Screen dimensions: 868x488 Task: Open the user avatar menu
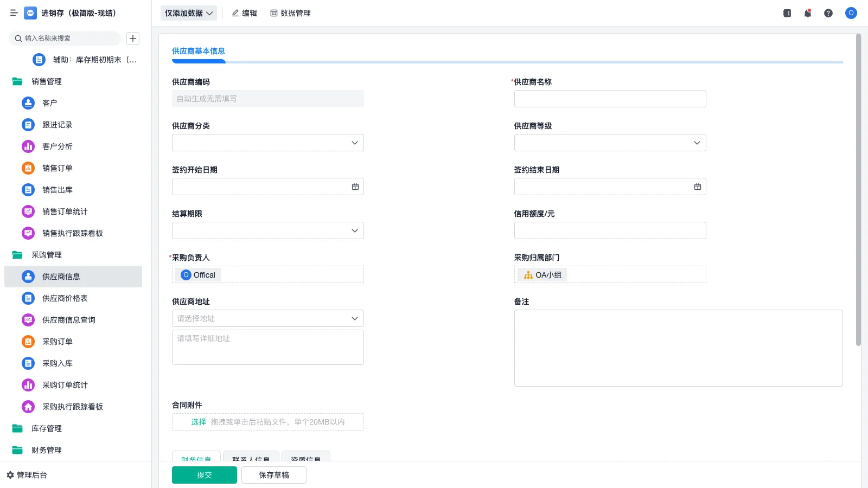point(851,13)
